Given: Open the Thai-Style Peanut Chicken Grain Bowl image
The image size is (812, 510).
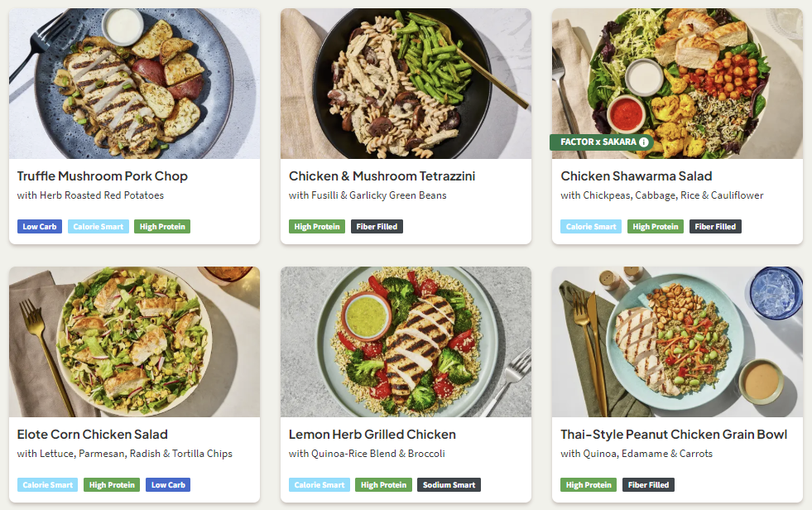Looking at the screenshot, I should 677,341.
